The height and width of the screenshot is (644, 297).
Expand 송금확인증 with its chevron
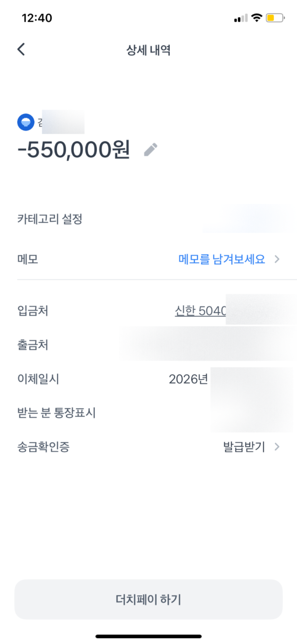coord(277,447)
